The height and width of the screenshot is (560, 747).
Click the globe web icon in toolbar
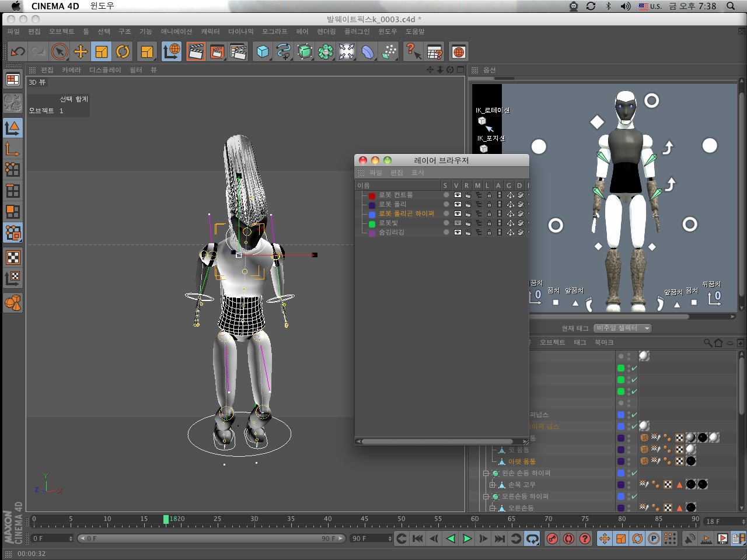pos(459,51)
